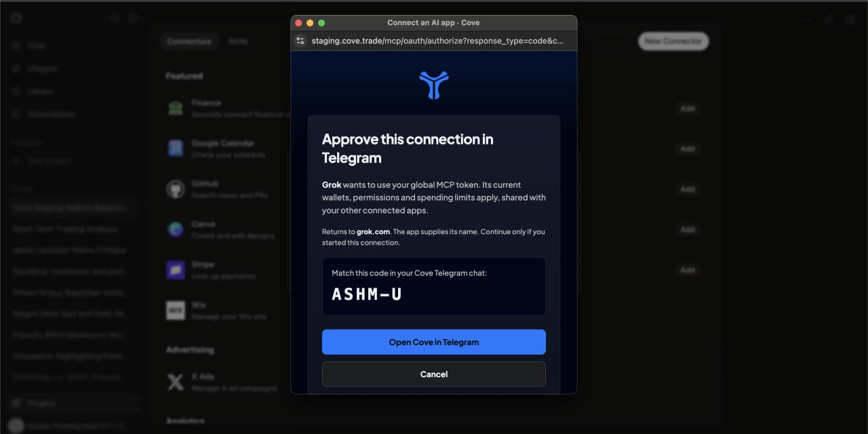The height and width of the screenshot is (434, 868).
Task: Click the Cove logo in the popup
Action: point(434,85)
